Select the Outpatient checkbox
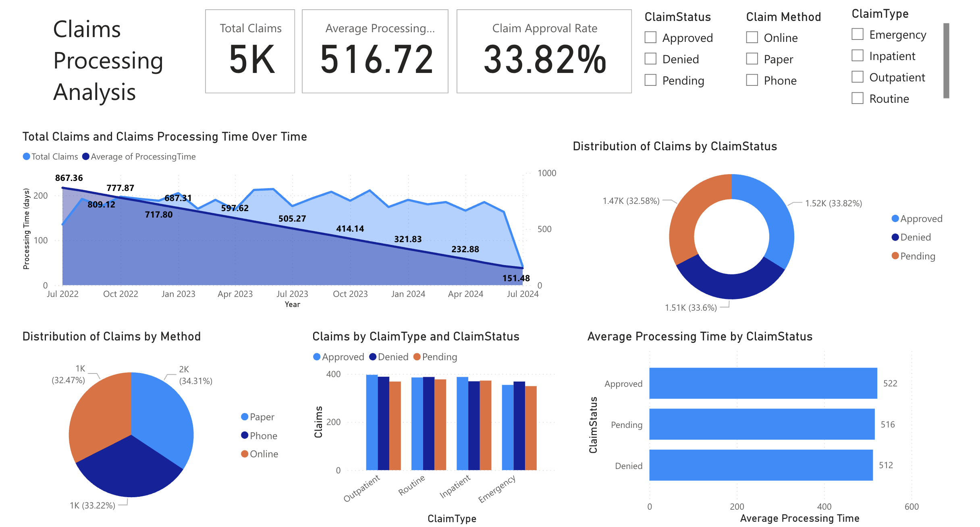The width and height of the screenshot is (980, 527). coord(857,77)
